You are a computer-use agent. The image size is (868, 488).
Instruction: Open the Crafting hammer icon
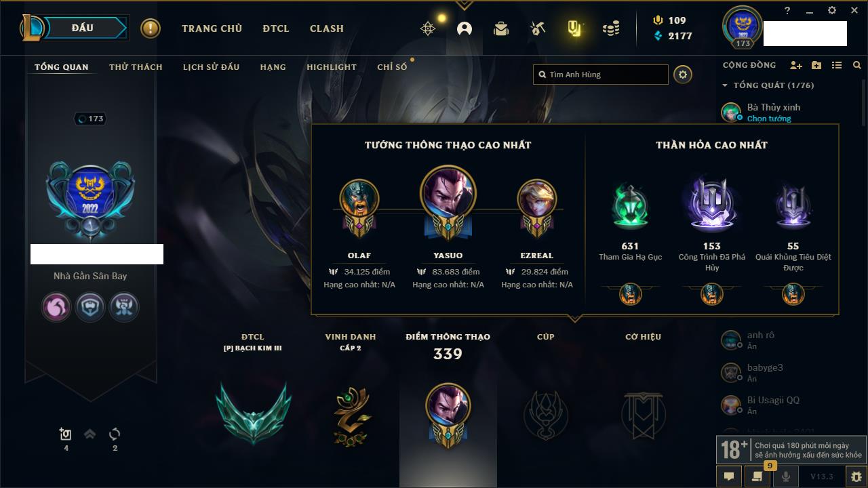point(538,28)
